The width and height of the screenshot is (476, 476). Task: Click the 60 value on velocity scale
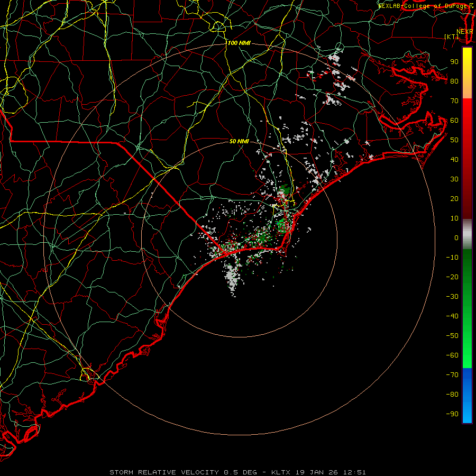(x=454, y=121)
